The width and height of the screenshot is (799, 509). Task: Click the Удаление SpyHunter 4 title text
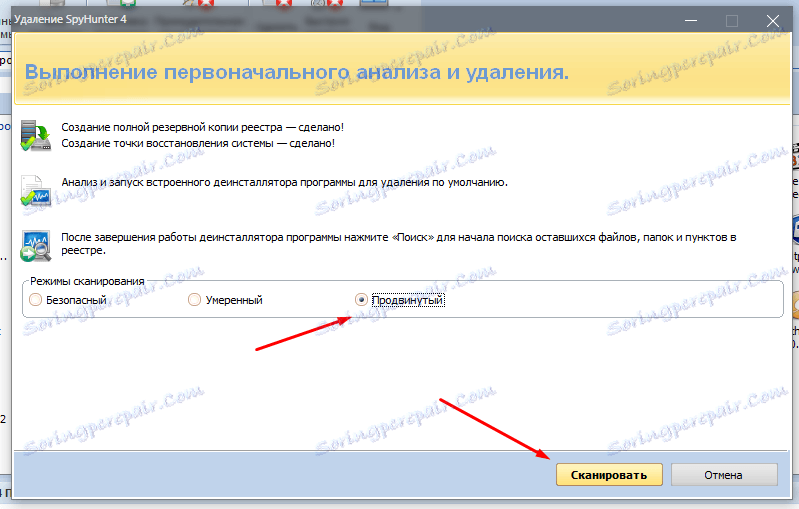(70, 19)
